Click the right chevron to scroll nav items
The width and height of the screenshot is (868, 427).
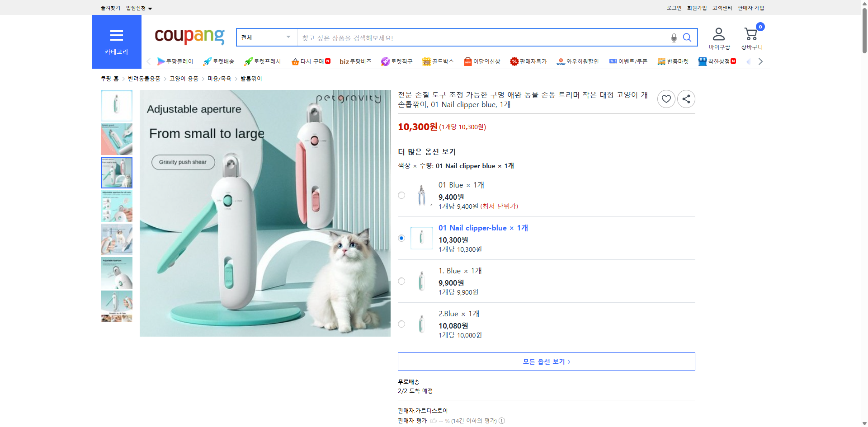[x=760, y=61]
